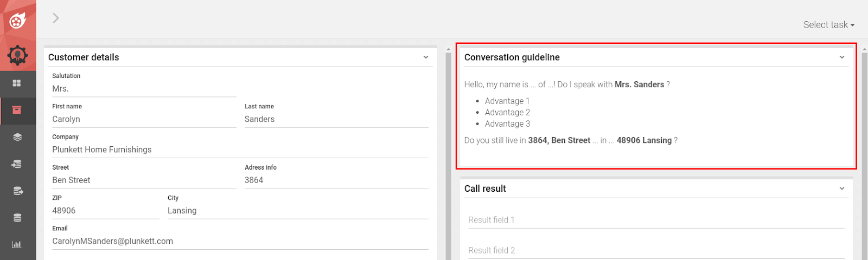Collapse the Call result panel

click(x=842, y=188)
